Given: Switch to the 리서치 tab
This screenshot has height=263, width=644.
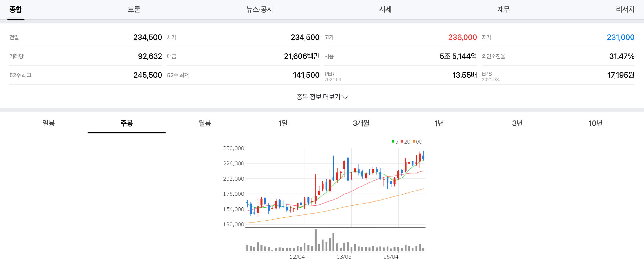Looking at the screenshot, I should pyautogui.click(x=625, y=9).
